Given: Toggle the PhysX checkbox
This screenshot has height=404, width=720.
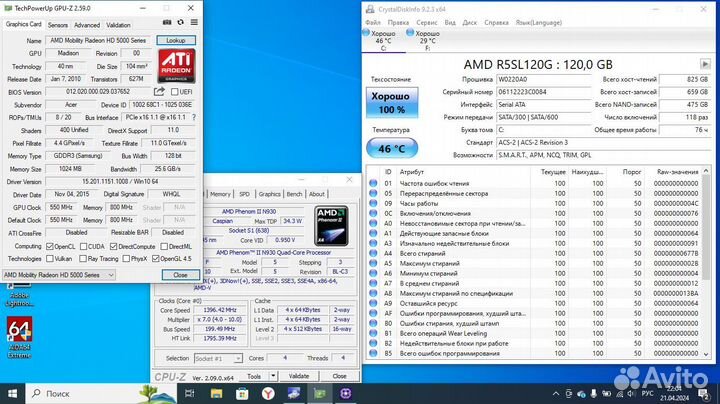Looking at the screenshot, I should [126, 259].
